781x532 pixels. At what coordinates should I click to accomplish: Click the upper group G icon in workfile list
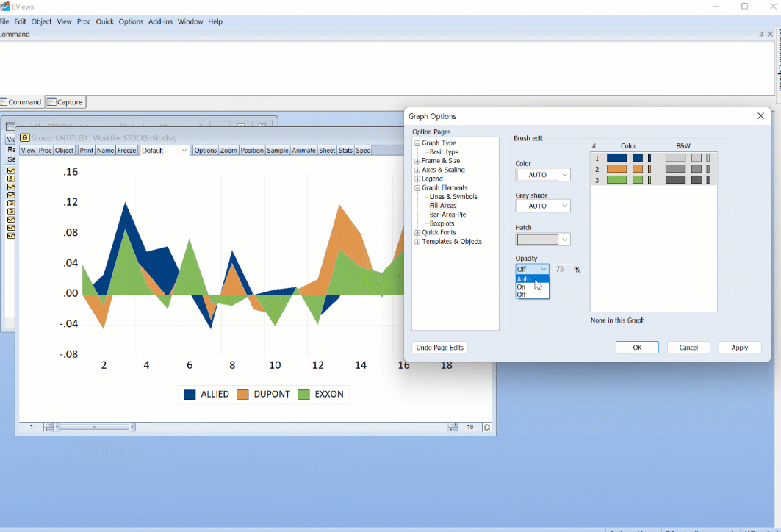(11, 204)
